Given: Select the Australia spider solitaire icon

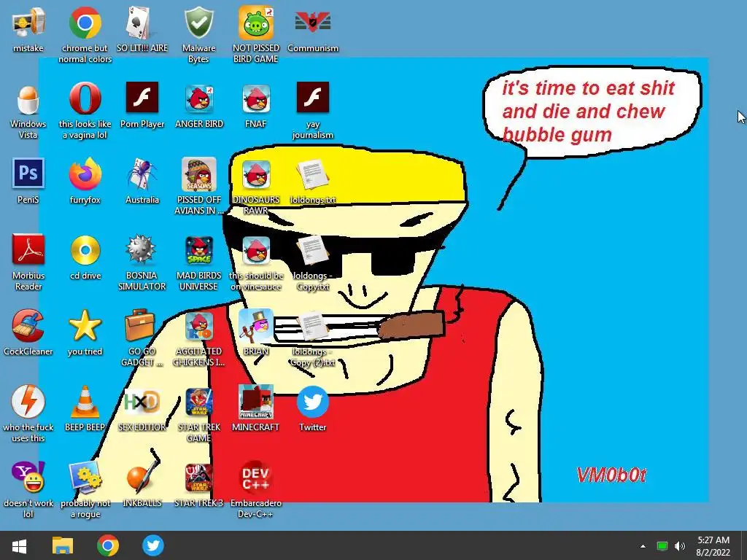Looking at the screenshot, I should (142, 174).
